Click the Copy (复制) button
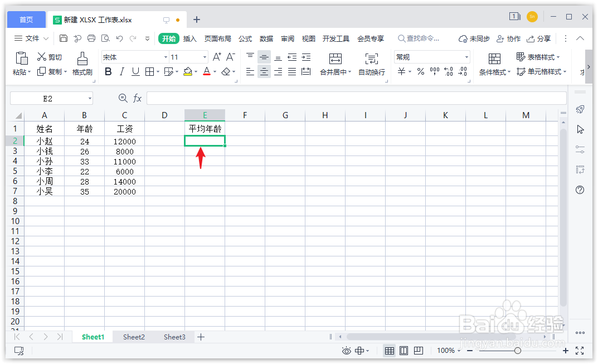The image size is (598, 364). (49, 71)
